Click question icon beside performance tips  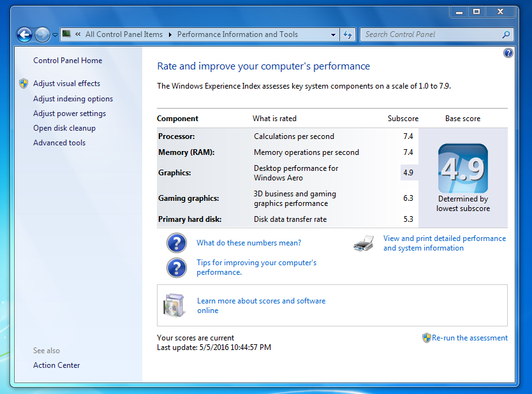[177, 268]
